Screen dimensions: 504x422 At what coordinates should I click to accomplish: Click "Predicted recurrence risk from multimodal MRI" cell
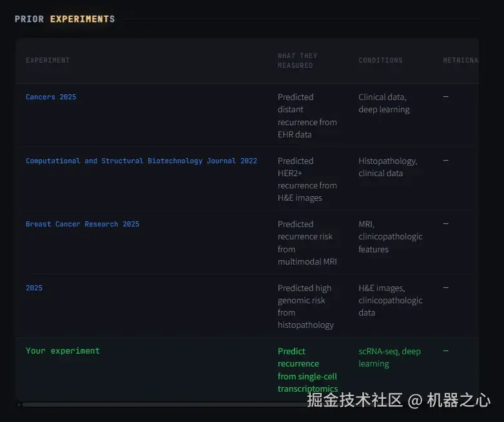(307, 243)
